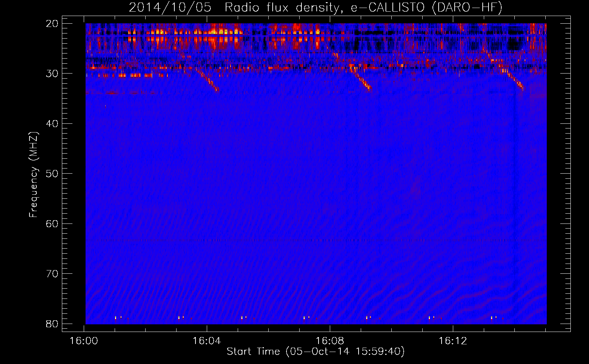The width and height of the screenshot is (589, 364).
Task: Click the 60 frequency tick label
Action: click(52, 224)
